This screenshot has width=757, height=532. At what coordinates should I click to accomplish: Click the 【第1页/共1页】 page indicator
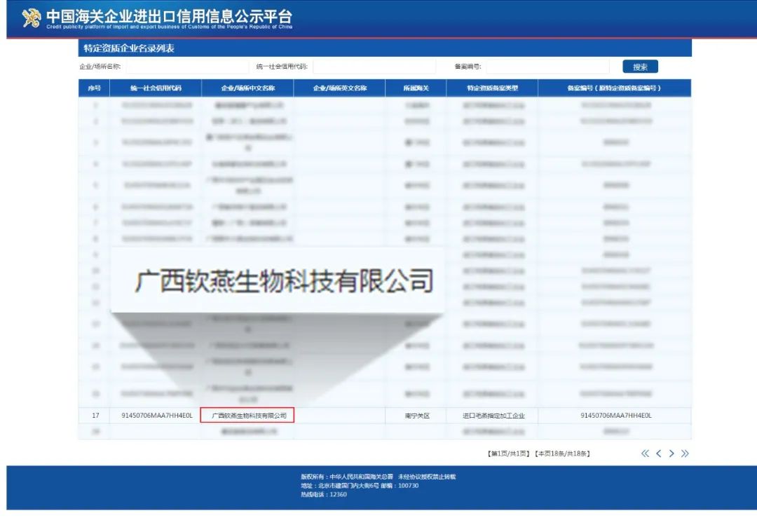pyautogui.click(x=508, y=453)
